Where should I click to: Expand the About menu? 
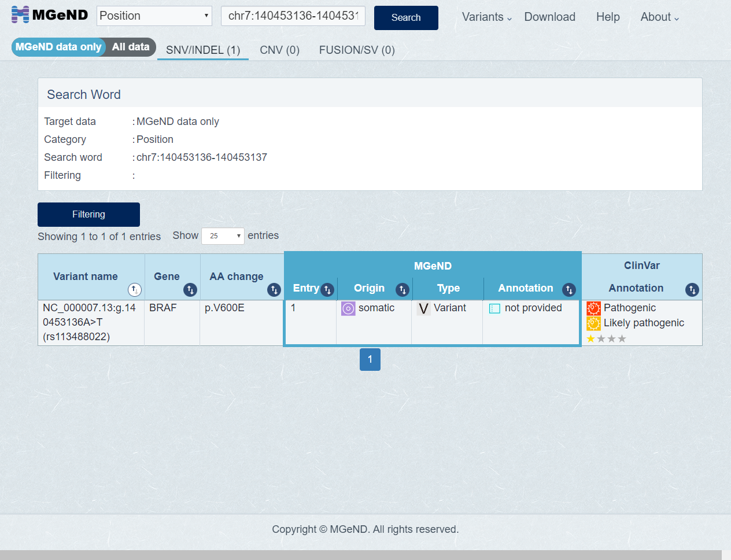click(660, 17)
